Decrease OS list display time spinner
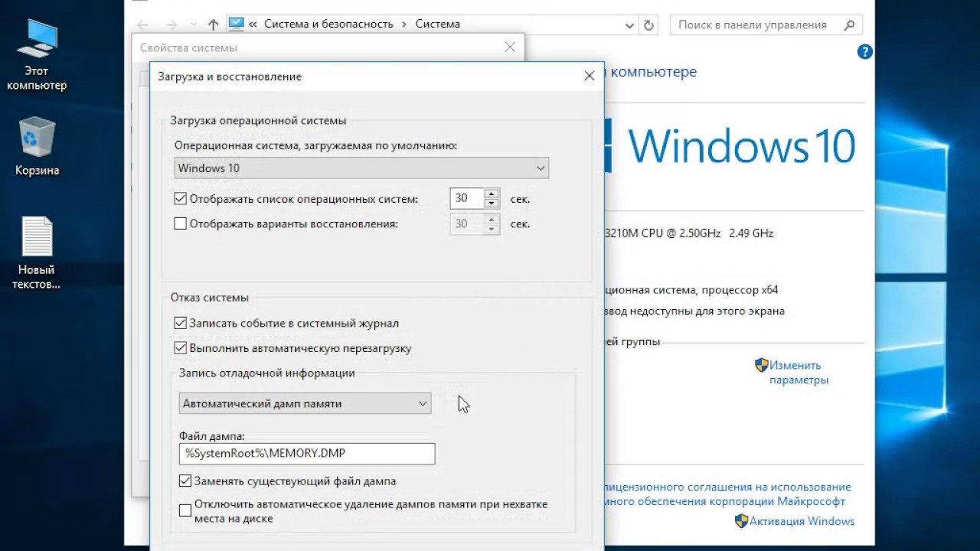 coord(492,204)
